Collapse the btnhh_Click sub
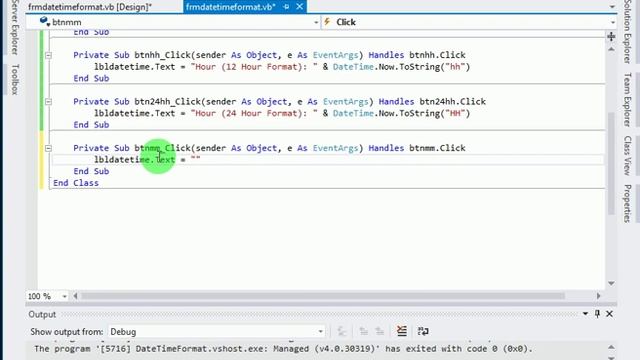Image resolution: width=640 pixels, height=360 pixels. click(48, 55)
